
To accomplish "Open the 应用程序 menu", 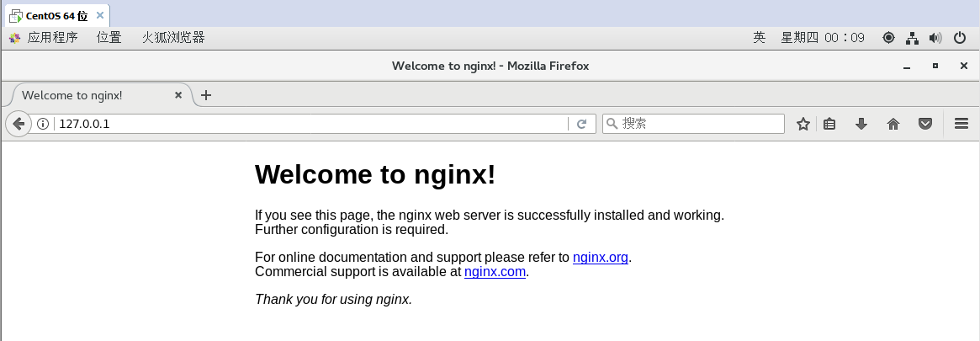I will coord(52,37).
